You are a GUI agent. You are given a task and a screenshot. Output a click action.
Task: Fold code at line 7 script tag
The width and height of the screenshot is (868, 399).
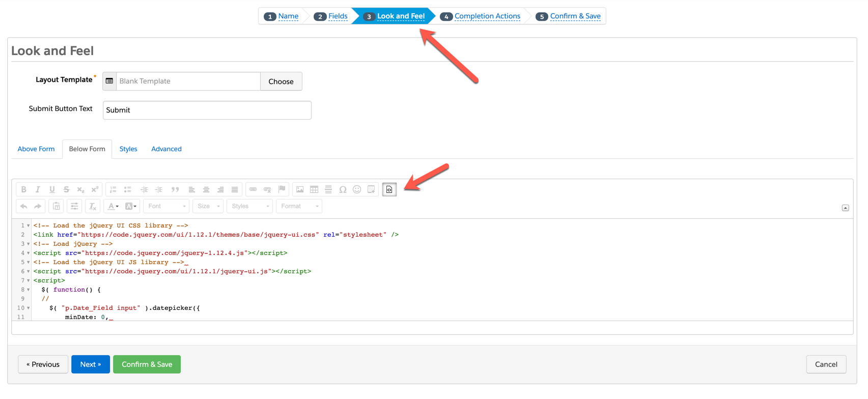tap(29, 280)
